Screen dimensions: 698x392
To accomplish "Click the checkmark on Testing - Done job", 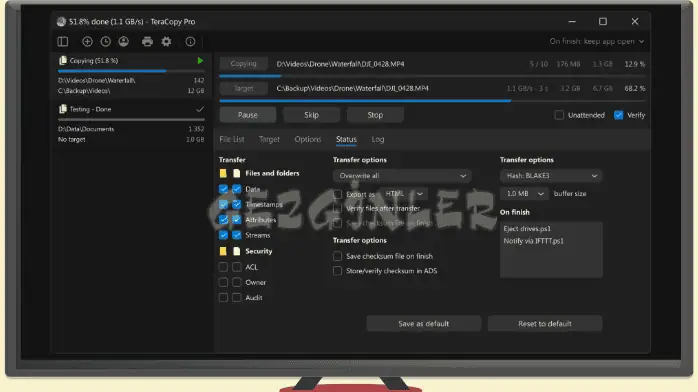I will [200, 109].
